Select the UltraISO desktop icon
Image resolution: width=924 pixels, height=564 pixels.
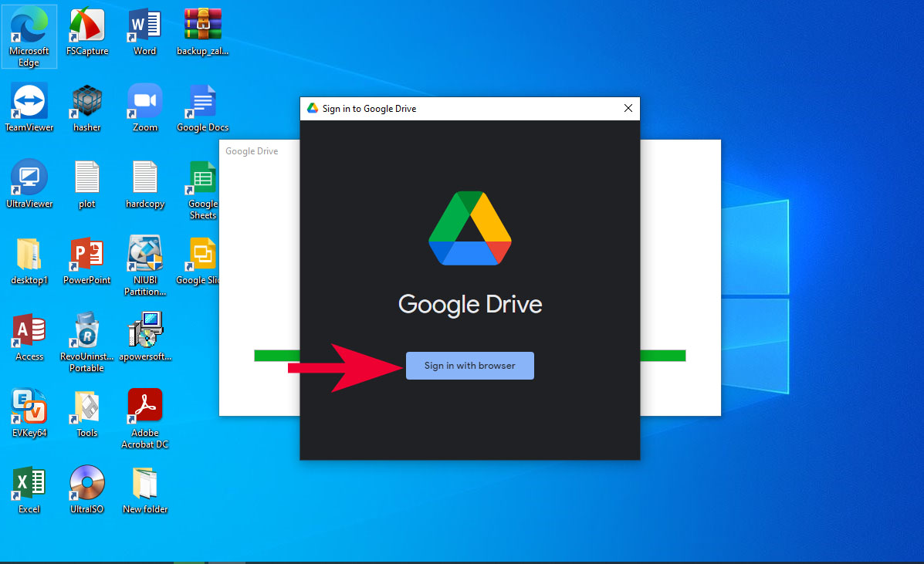(87, 490)
